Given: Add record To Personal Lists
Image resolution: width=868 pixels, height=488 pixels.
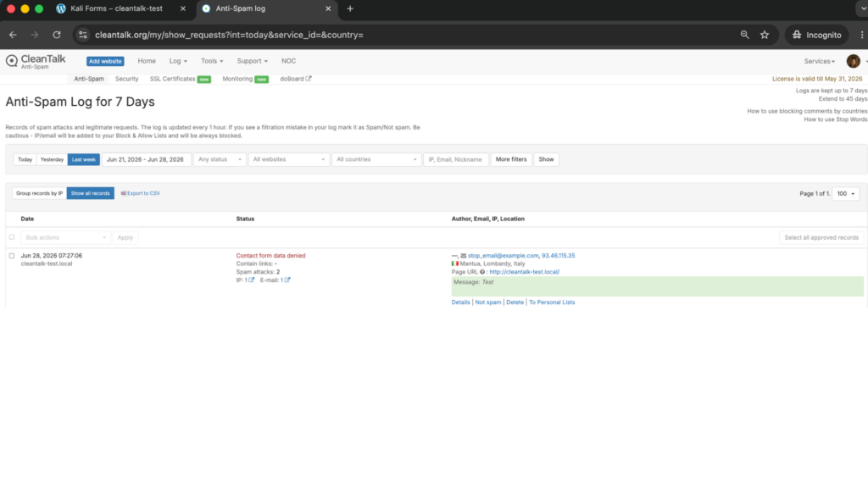Looking at the screenshot, I should point(552,302).
